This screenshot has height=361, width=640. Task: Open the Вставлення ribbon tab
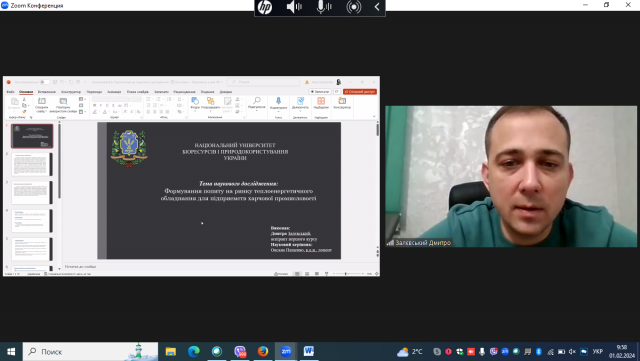47,92
